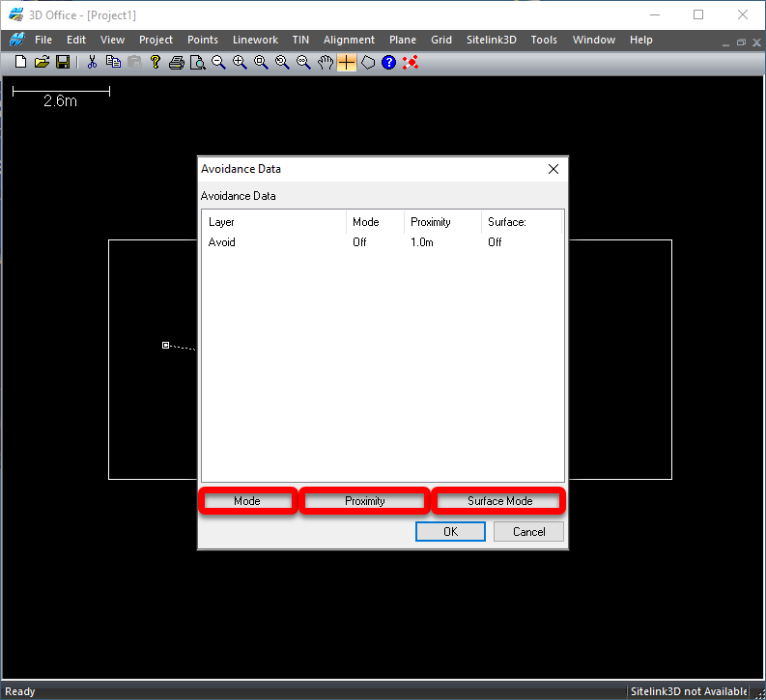Open the Window menu
The height and width of the screenshot is (700, 766).
594,40
